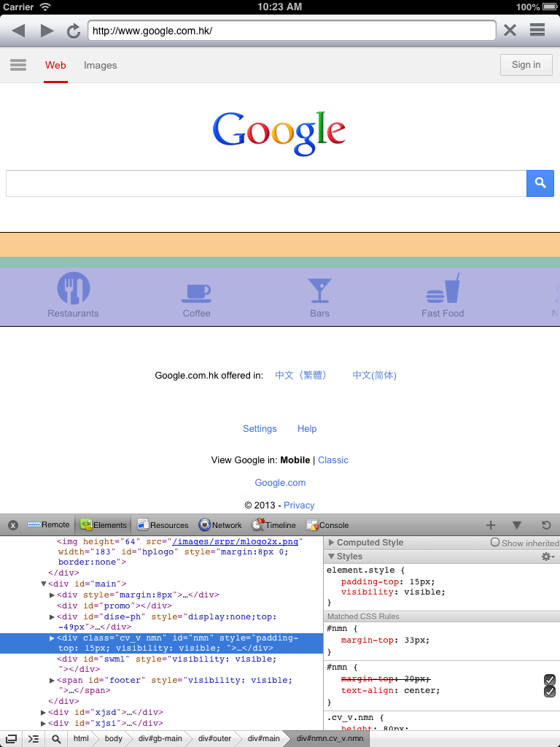Tap the Fast Food burger and drink icon

[x=443, y=288]
